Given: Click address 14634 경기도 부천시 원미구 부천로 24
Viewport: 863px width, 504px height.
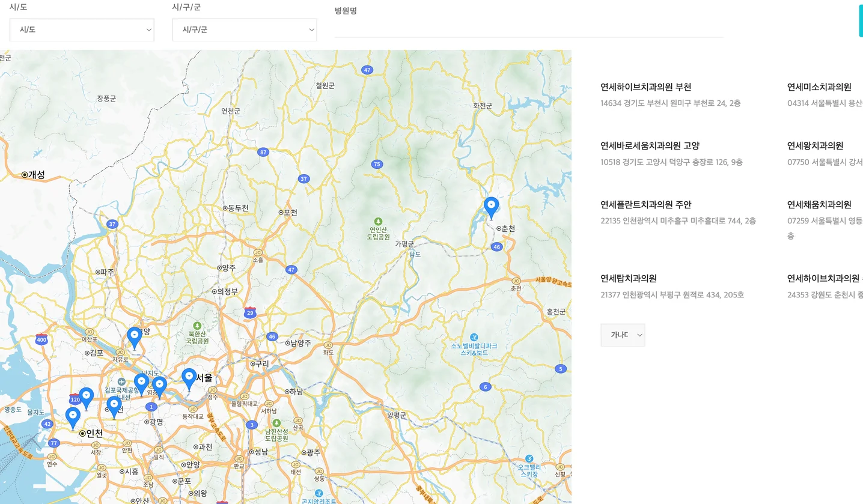Looking at the screenshot, I should point(671,103).
